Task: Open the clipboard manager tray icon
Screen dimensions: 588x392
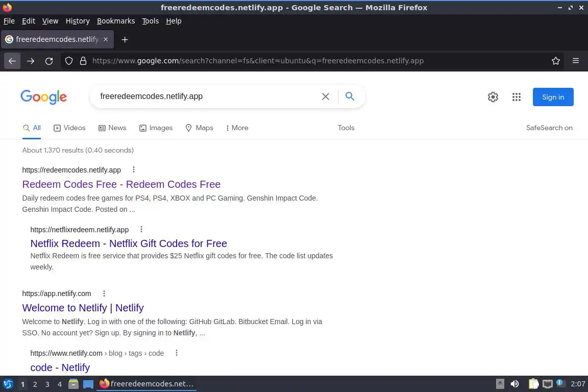Action: coord(533,384)
